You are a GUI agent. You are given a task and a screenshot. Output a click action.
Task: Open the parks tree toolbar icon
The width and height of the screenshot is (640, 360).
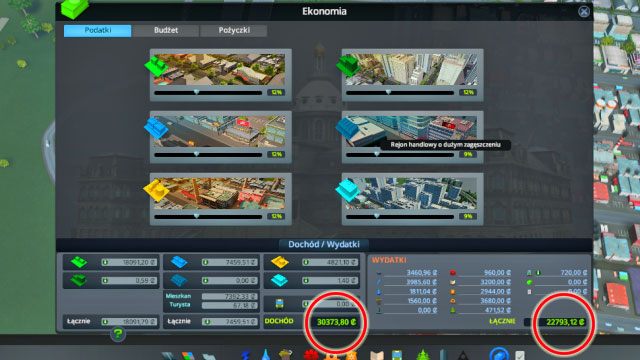click(423, 355)
